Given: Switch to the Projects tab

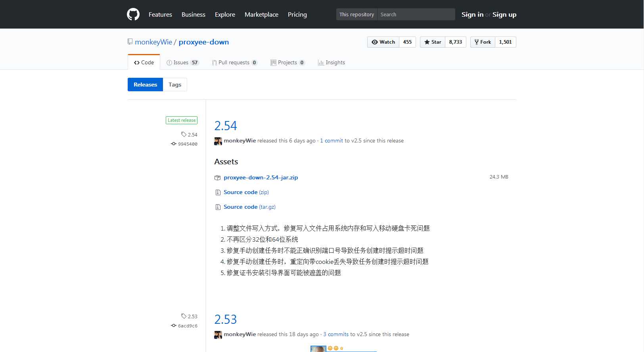Looking at the screenshot, I should (287, 62).
